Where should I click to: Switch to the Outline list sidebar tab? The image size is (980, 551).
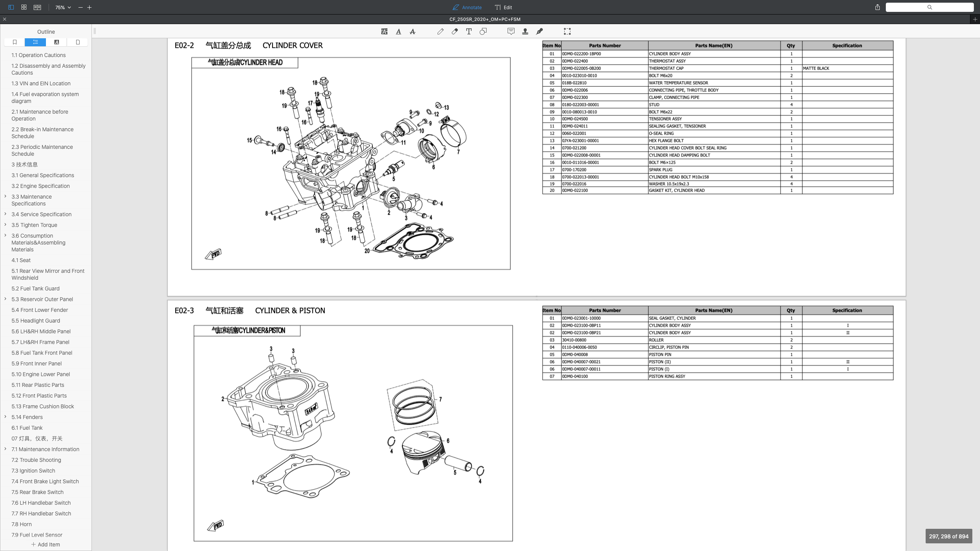[35, 42]
